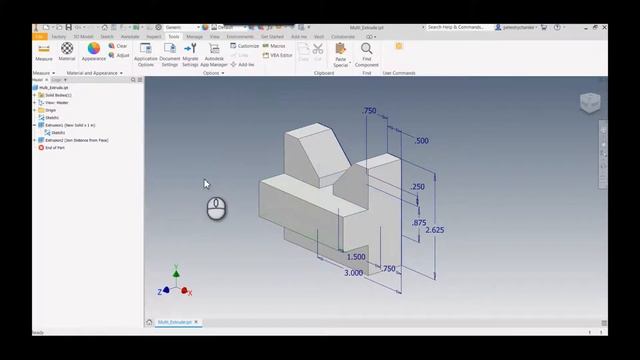Click the signed-in user account name
This screenshot has height=360, width=640.
tap(518, 27)
